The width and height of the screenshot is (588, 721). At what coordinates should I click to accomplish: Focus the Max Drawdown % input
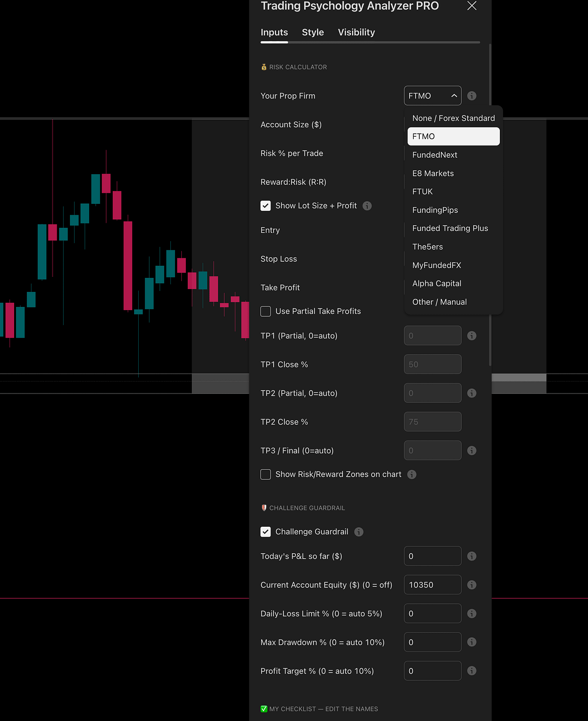tap(433, 642)
